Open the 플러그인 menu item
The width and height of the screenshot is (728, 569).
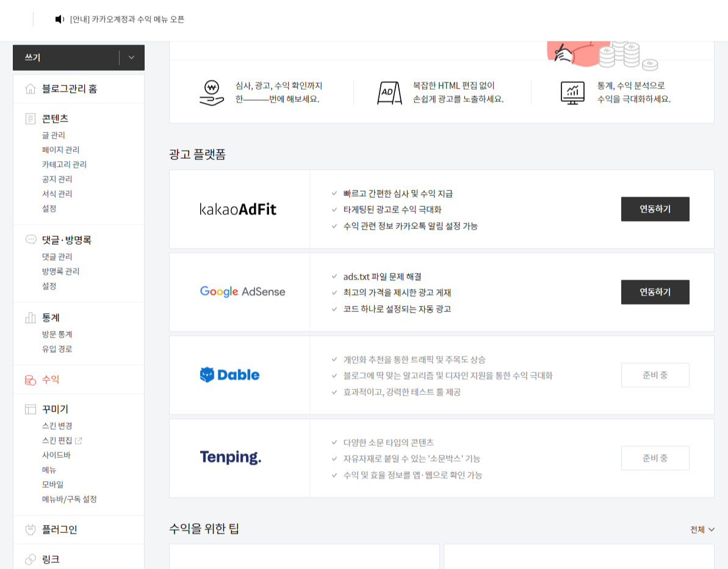60,529
